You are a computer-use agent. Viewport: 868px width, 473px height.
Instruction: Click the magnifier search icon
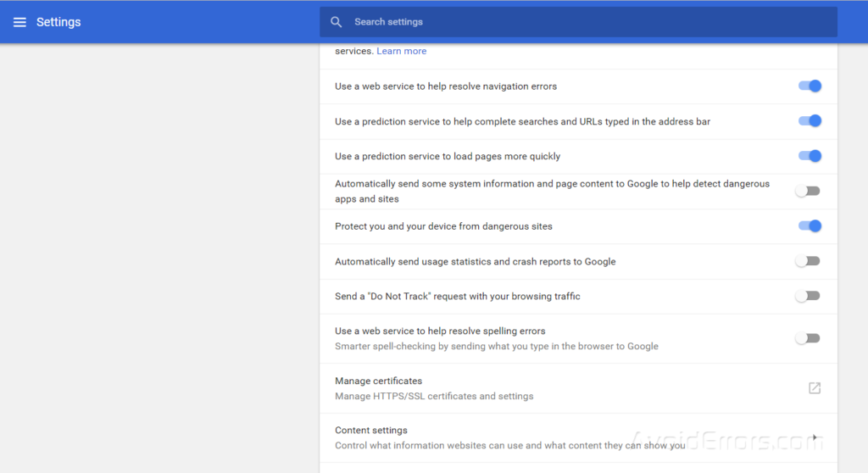click(337, 22)
